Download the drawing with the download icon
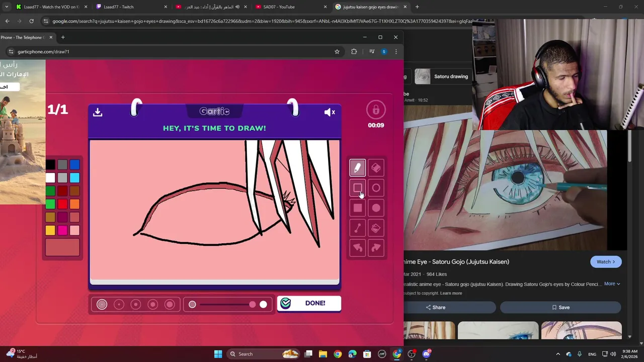This screenshot has height=362, width=644. coord(98,112)
